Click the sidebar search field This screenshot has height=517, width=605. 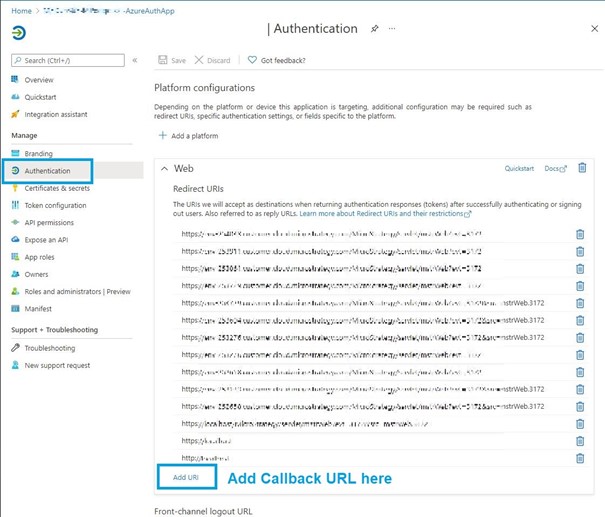68,61
